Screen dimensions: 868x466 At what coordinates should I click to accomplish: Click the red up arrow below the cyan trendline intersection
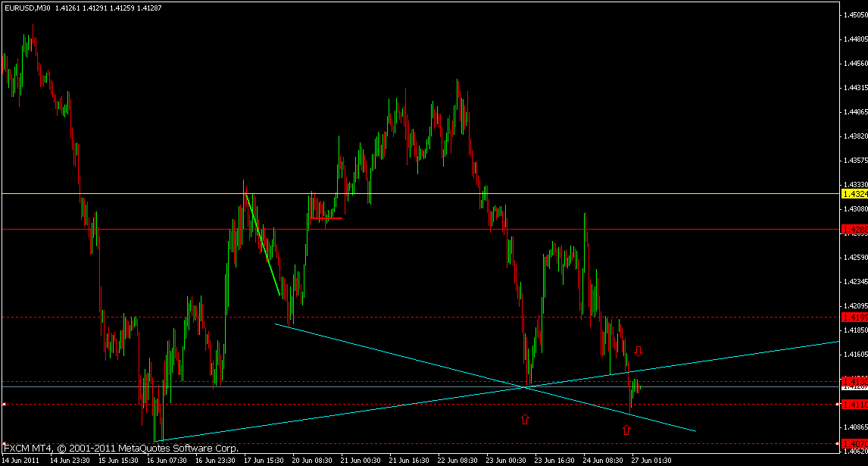coord(524,418)
